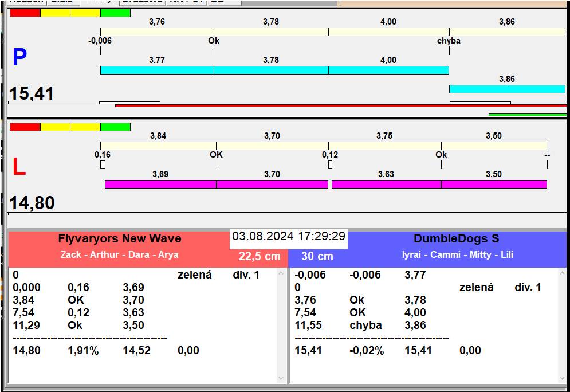Switch to the Družstva tab
Image resolution: width=570 pixels, height=392 pixels.
point(141,2)
